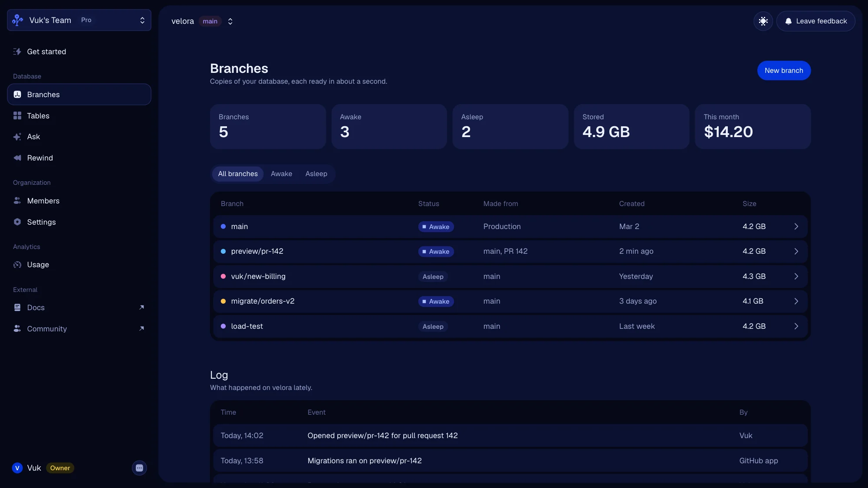Open Docs external link arrow
868x488 pixels.
(x=141, y=308)
